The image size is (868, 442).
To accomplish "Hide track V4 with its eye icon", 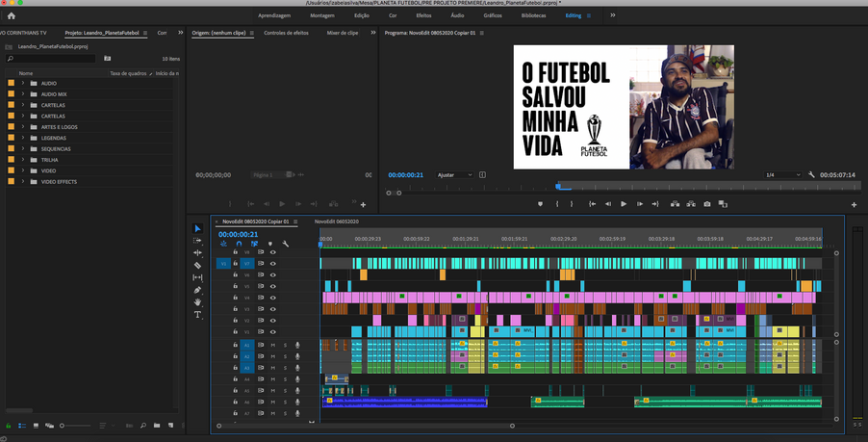I will coord(273,298).
